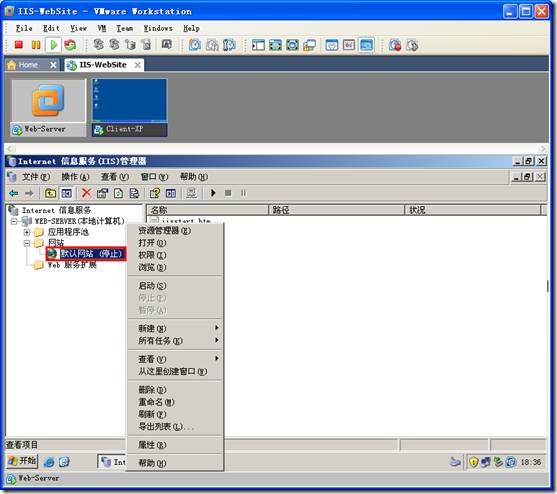Select the Client-XP VM thumbnail
The height and width of the screenshot is (494, 557).
coord(129,108)
